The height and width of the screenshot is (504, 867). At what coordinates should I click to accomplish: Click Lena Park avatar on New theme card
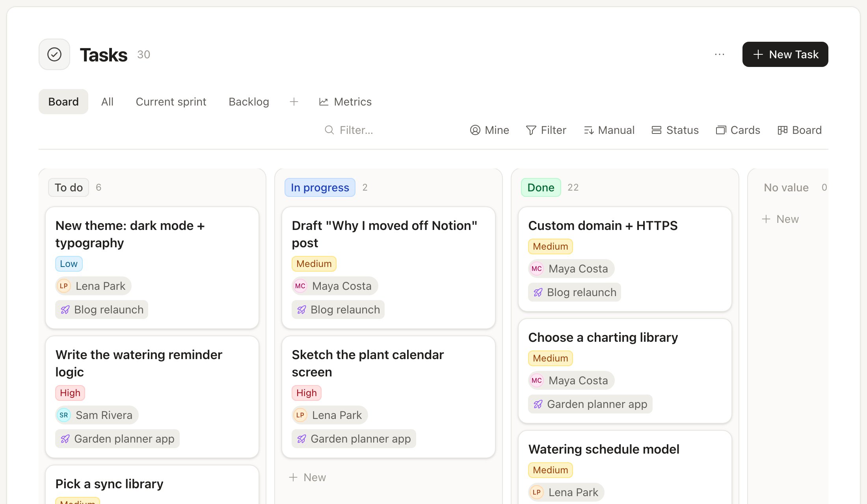pos(64,286)
